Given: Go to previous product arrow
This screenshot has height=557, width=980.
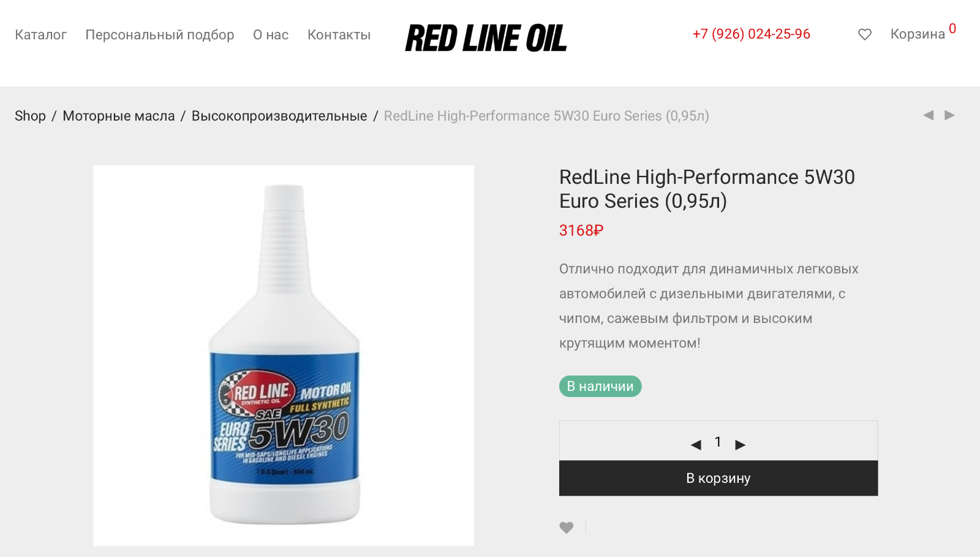Looking at the screenshot, I should pyautogui.click(x=929, y=115).
